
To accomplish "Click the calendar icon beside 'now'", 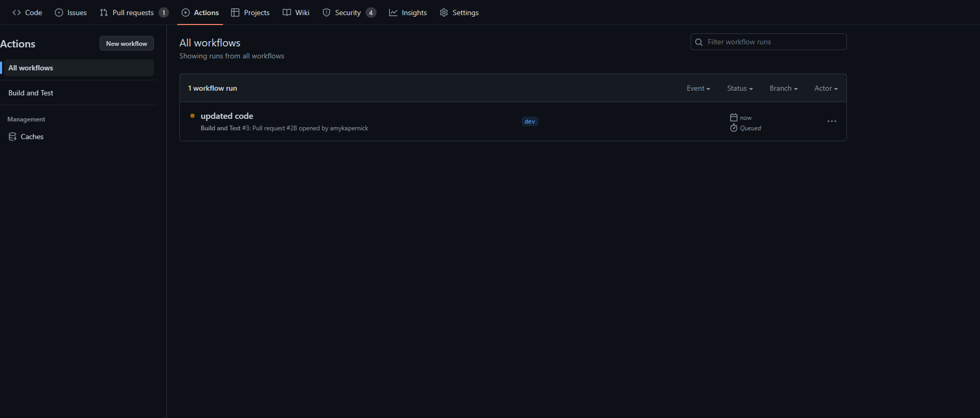I will pyautogui.click(x=734, y=117).
